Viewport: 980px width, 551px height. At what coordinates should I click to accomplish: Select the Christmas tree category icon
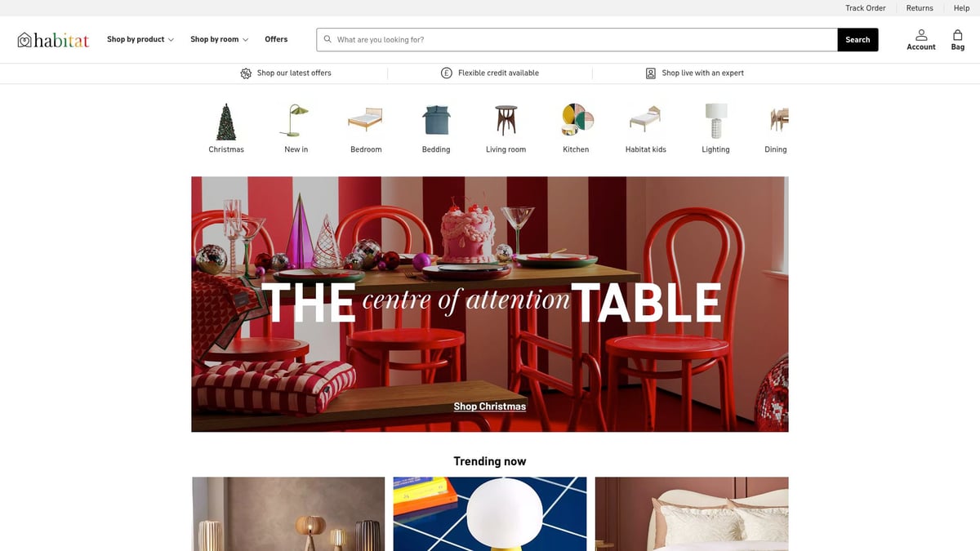(x=226, y=122)
